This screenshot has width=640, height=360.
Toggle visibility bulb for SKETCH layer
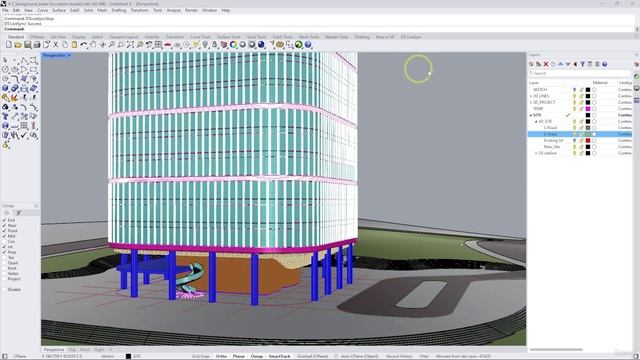pyautogui.click(x=574, y=89)
